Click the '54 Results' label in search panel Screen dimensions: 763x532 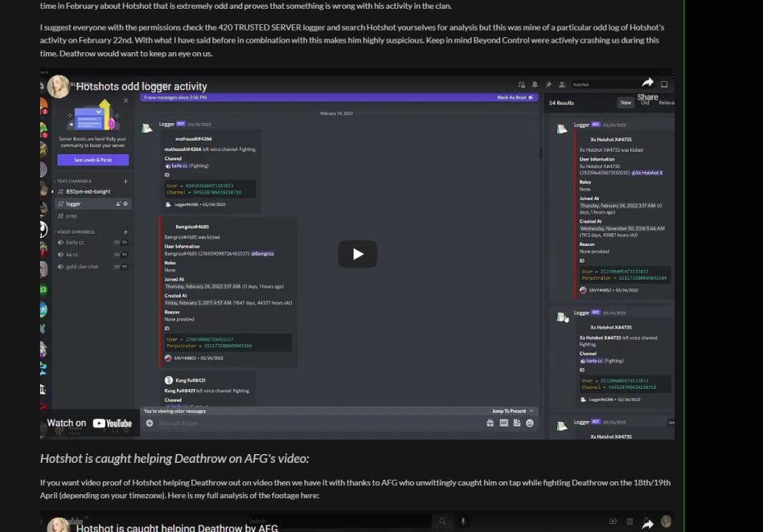pyautogui.click(x=561, y=103)
